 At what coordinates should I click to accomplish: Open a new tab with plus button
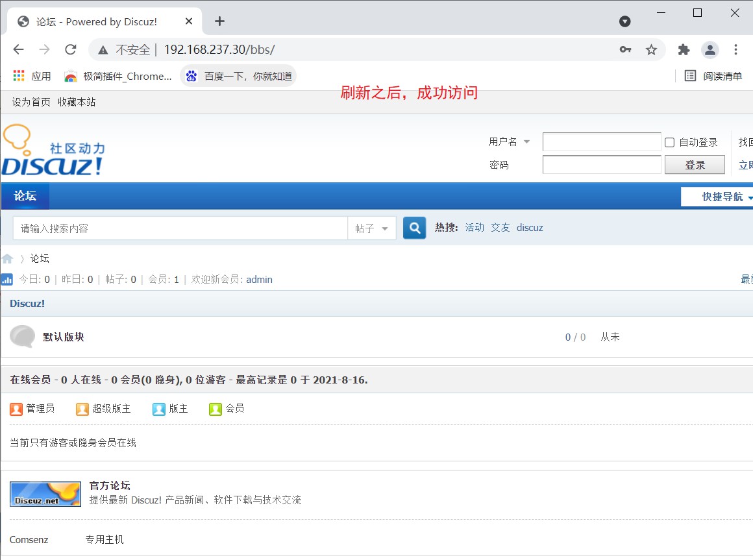tap(219, 21)
